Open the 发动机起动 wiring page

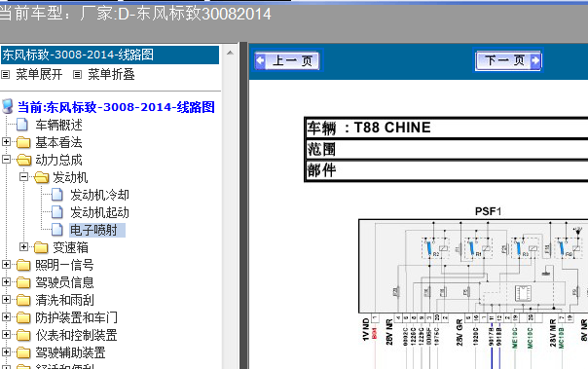(x=99, y=212)
